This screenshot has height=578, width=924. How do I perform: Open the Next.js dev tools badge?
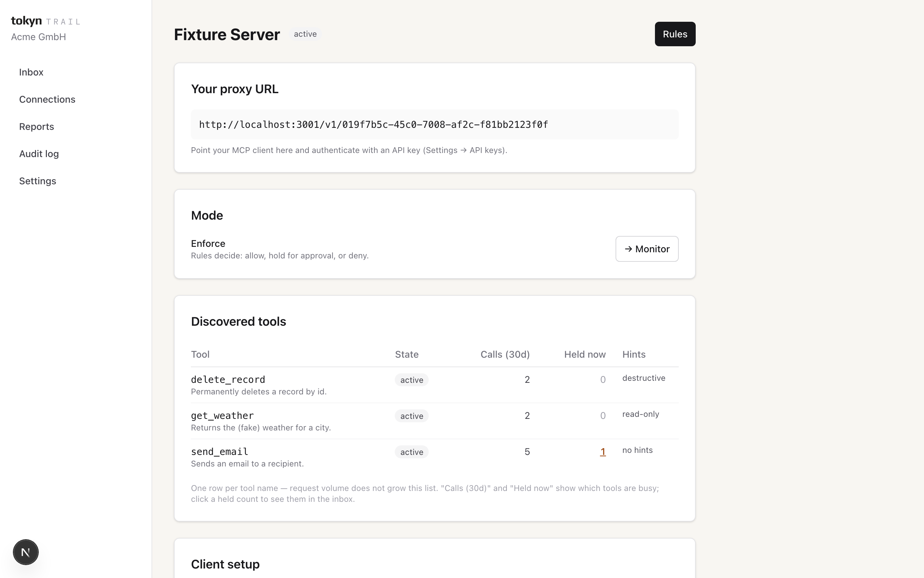point(25,552)
